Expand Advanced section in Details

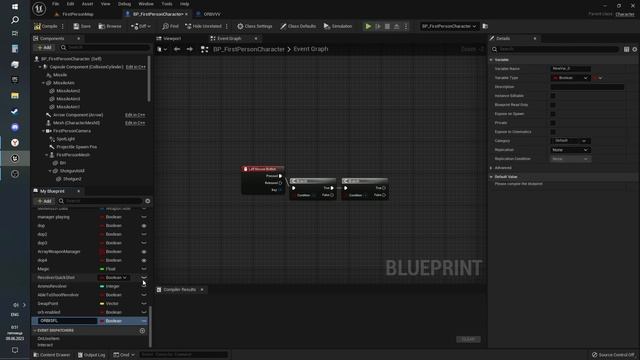click(491, 168)
